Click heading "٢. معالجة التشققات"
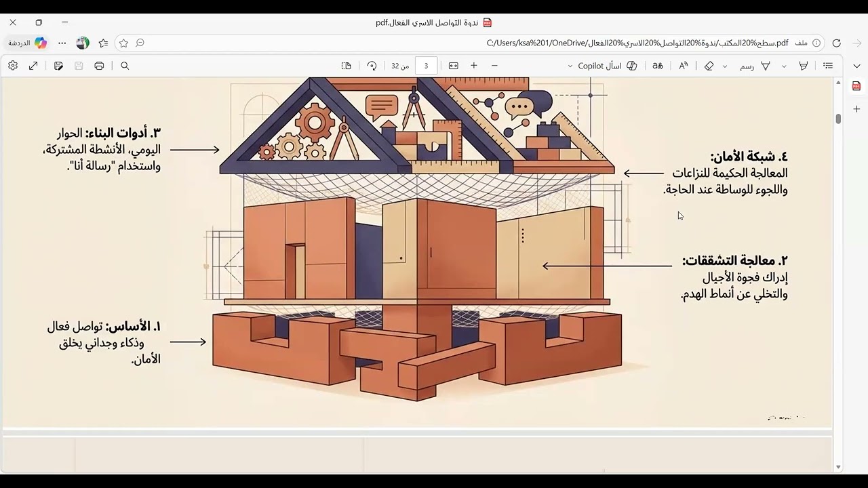Viewport: 868px width, 488px height. pos(735,260)
